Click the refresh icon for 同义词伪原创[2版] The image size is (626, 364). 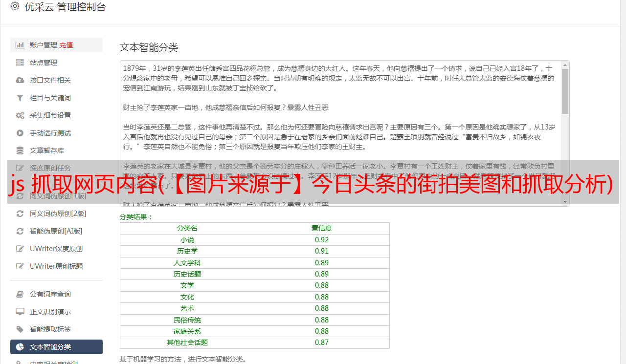point(20,214)
